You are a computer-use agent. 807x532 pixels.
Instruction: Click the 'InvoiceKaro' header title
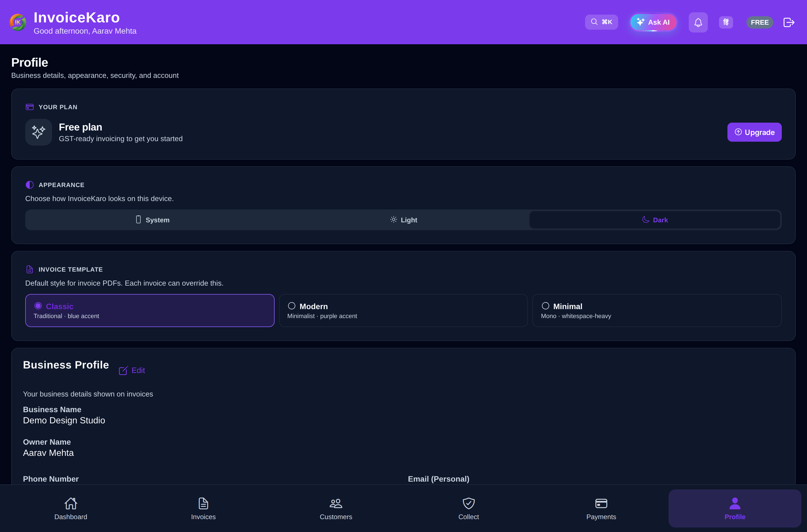(77, 17)
